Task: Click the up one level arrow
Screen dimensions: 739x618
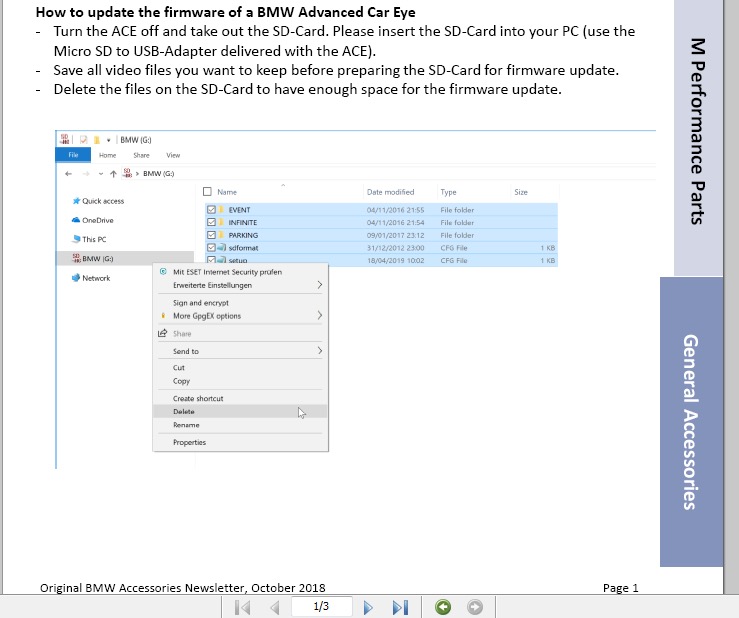Action: tap(113, 173)
